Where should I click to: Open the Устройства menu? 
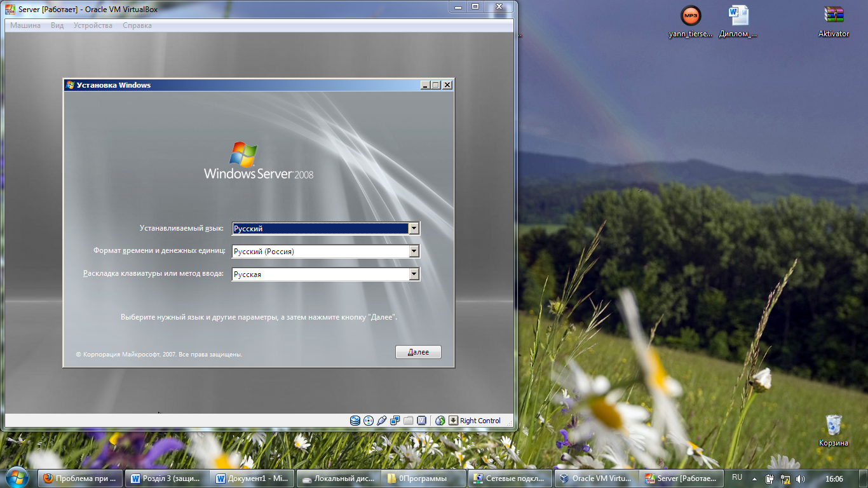pyautogui.click(x=93, y=25)
